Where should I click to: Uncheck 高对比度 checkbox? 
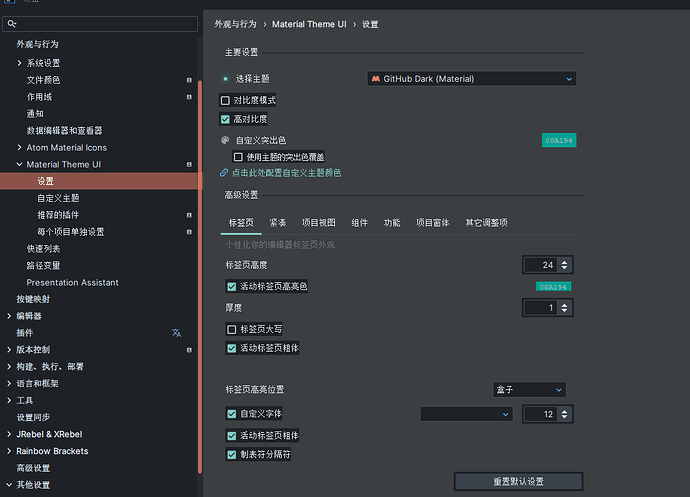225,119
